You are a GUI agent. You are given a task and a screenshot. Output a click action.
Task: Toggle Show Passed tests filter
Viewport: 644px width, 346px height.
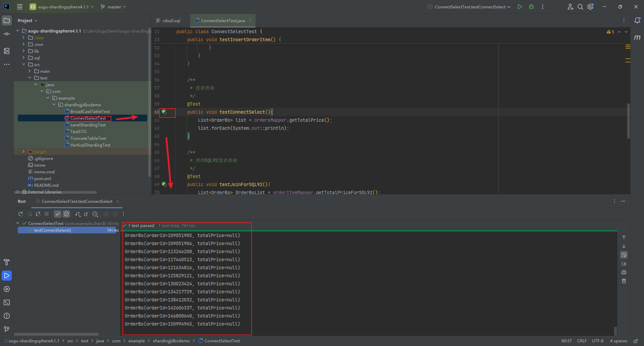point(58,214)
